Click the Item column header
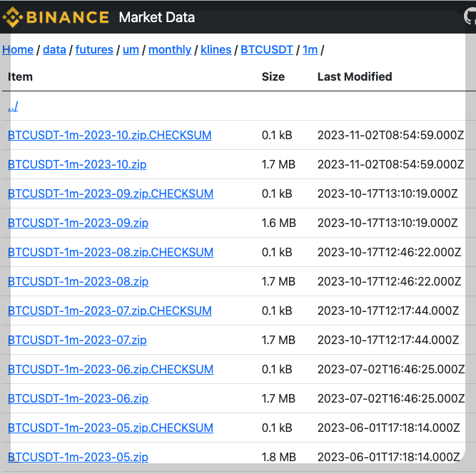Screen dimensions: 476x474 pyautogui.click(x=20, y=77)
